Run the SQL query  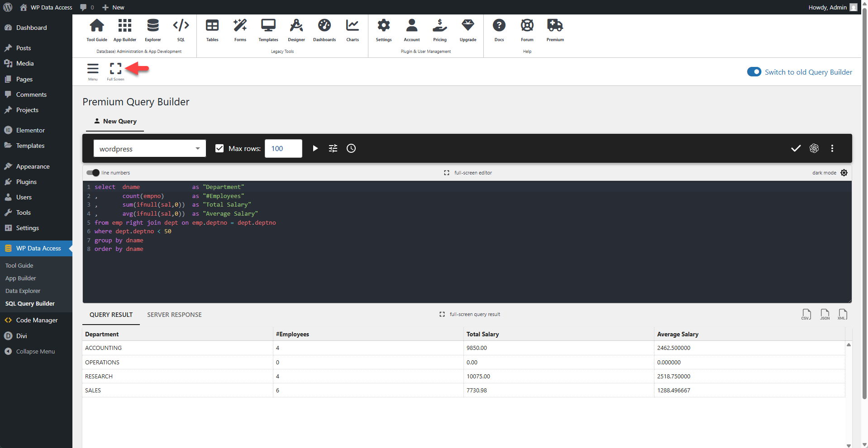click(x=315, y=148)
